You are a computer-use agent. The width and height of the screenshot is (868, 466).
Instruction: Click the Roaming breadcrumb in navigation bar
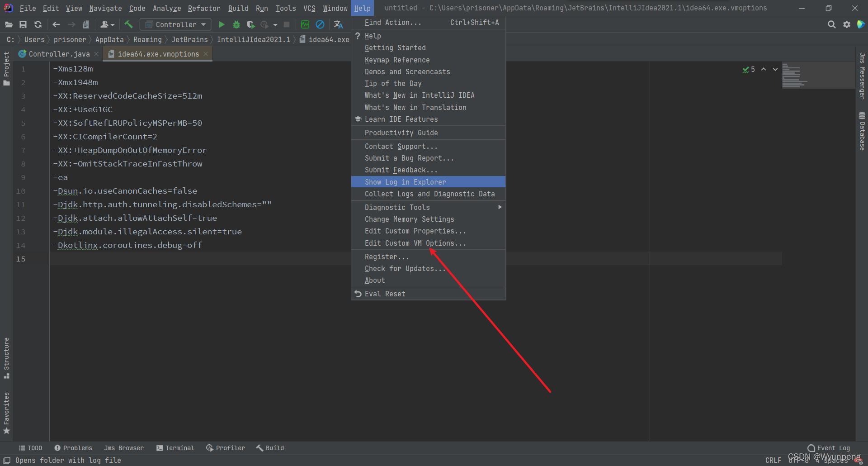point(147,40)
